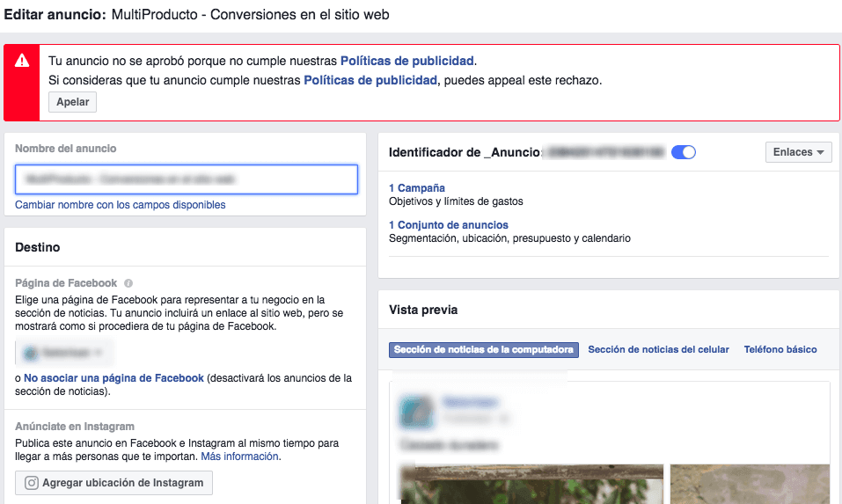Select Sección de noticias de la computadora tab

point(483,350)
